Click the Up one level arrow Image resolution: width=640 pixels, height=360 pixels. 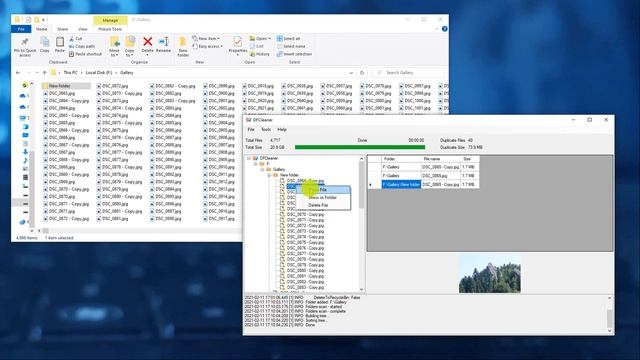tap(44, 73)
